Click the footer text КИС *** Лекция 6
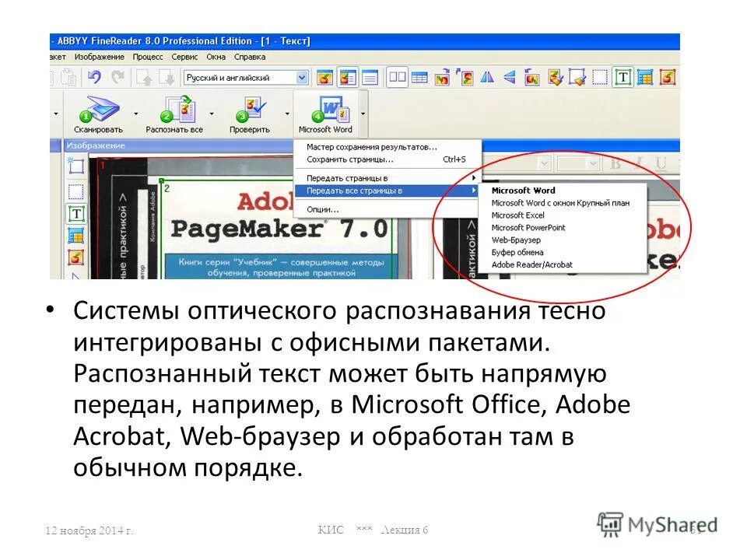The width and height of the screenshot is (747, 560). [x=373, y=530]
